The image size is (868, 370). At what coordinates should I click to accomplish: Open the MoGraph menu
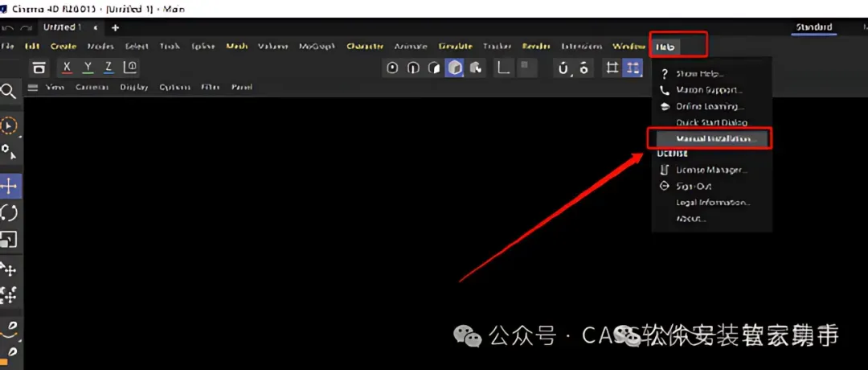tap(317, 47)
